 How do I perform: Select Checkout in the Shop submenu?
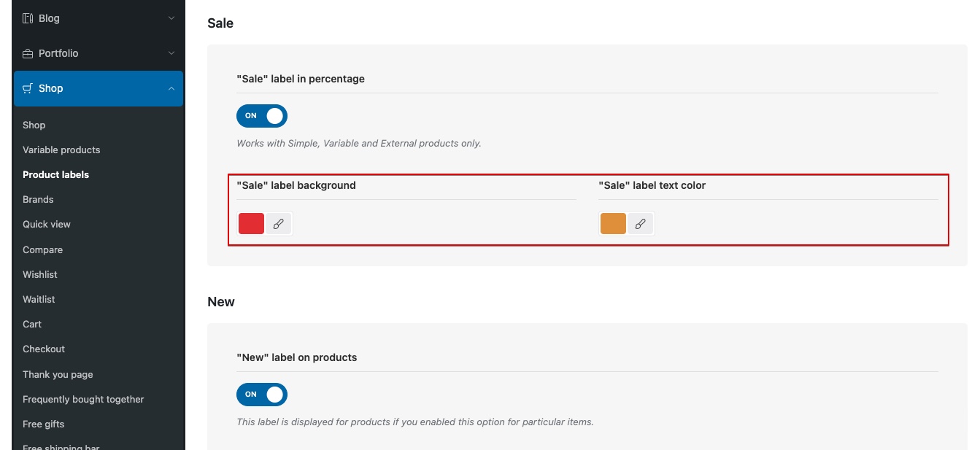(44, 349)
